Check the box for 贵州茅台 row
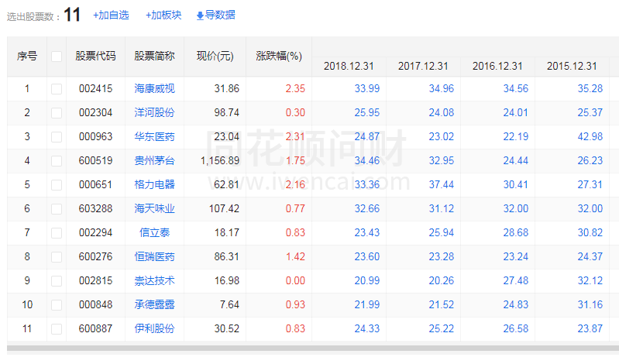Image resolution: width=619 pixels, height=364 pixels. coord(57,161)
